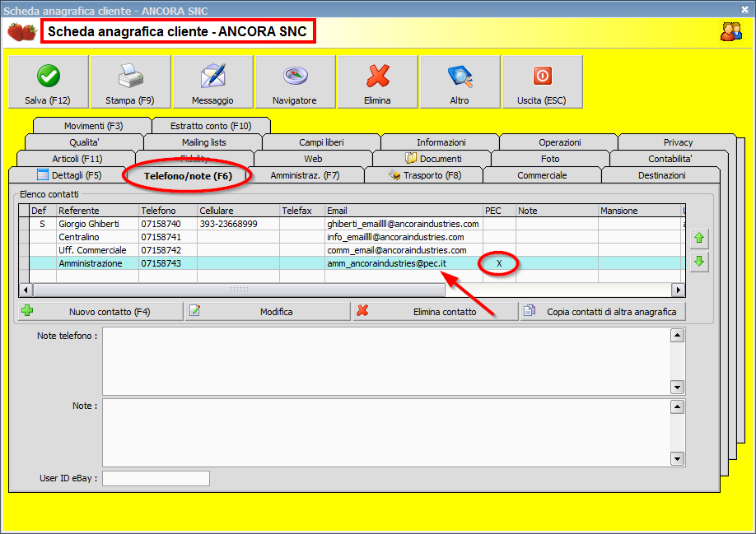Switch to the Estratto conto (F10) tab
This screenshot has height=534, width=756.
[x=212, y=125]
